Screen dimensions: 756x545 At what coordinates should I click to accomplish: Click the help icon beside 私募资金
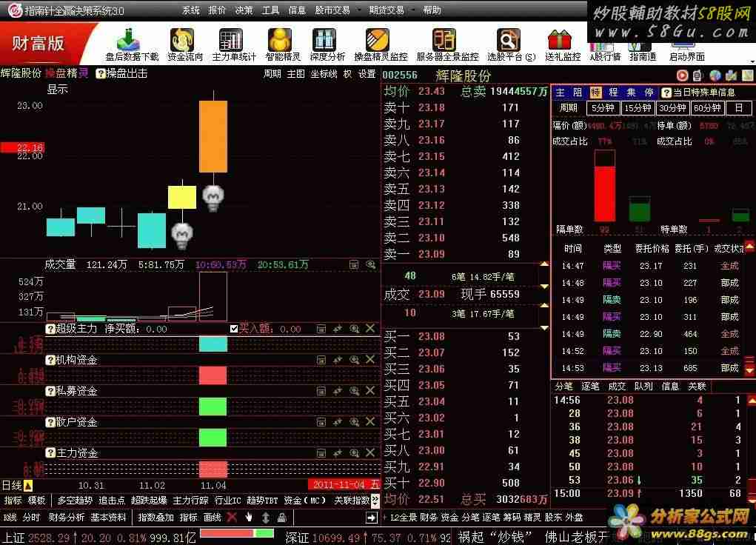coord(50,391)
